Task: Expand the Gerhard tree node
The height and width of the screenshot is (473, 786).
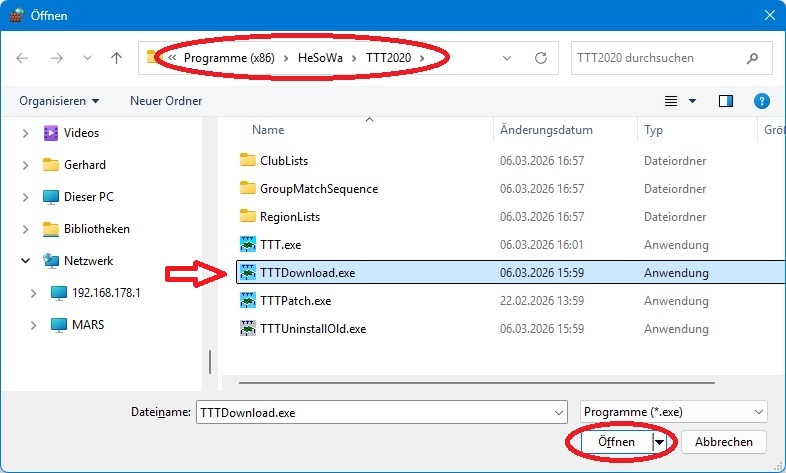Action: [x=26, y=165]
